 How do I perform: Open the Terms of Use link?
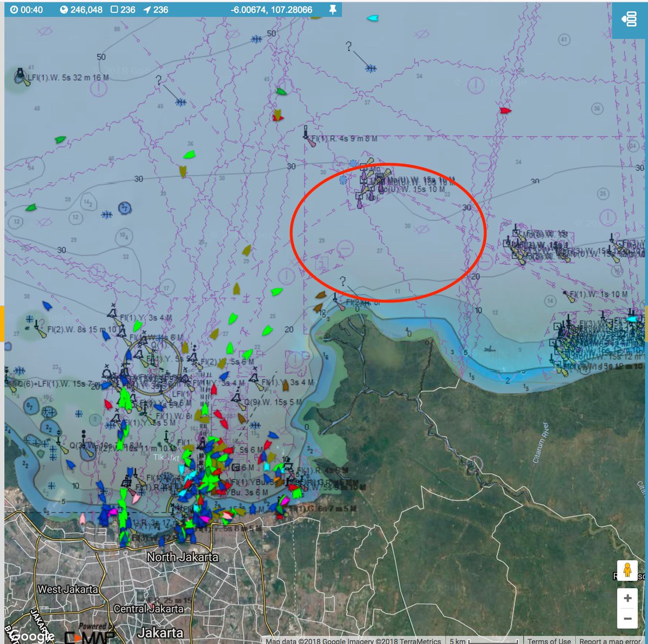pyautogui.click(x=549, y=641)
